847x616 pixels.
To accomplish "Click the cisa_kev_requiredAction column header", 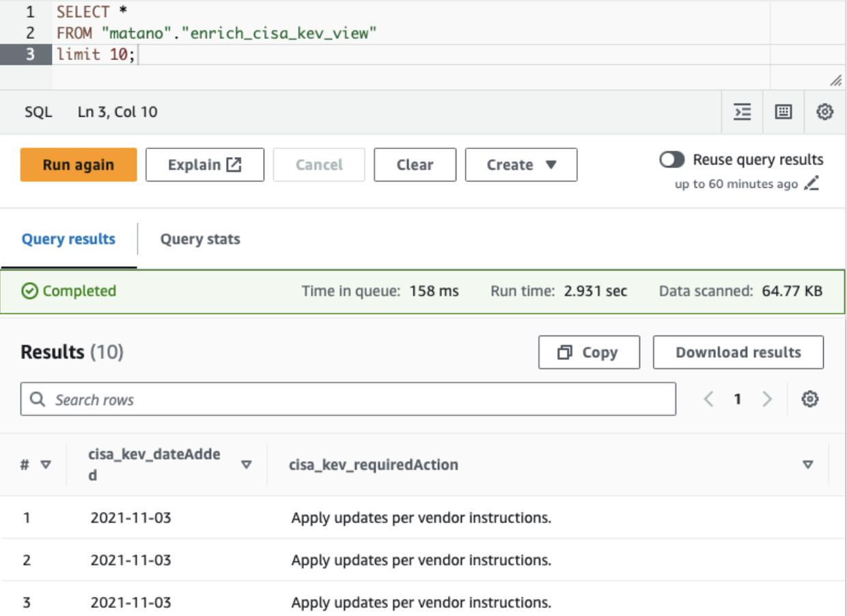I will coord(374,464).
